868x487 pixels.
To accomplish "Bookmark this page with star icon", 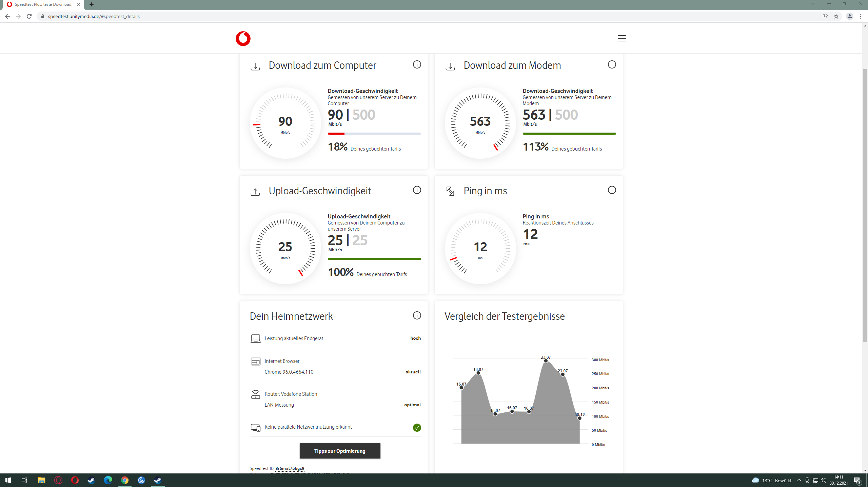I will coord(836,16).
